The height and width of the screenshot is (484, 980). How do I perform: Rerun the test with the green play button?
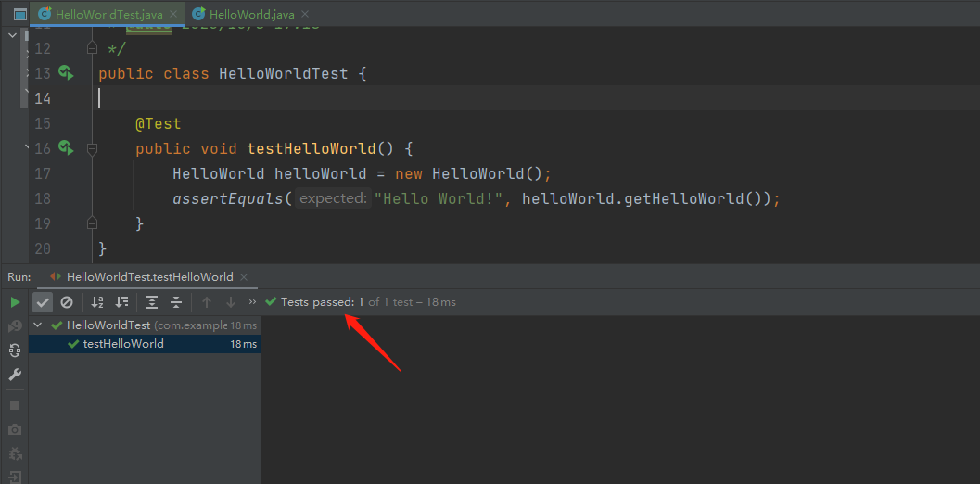tap(15, 302)
